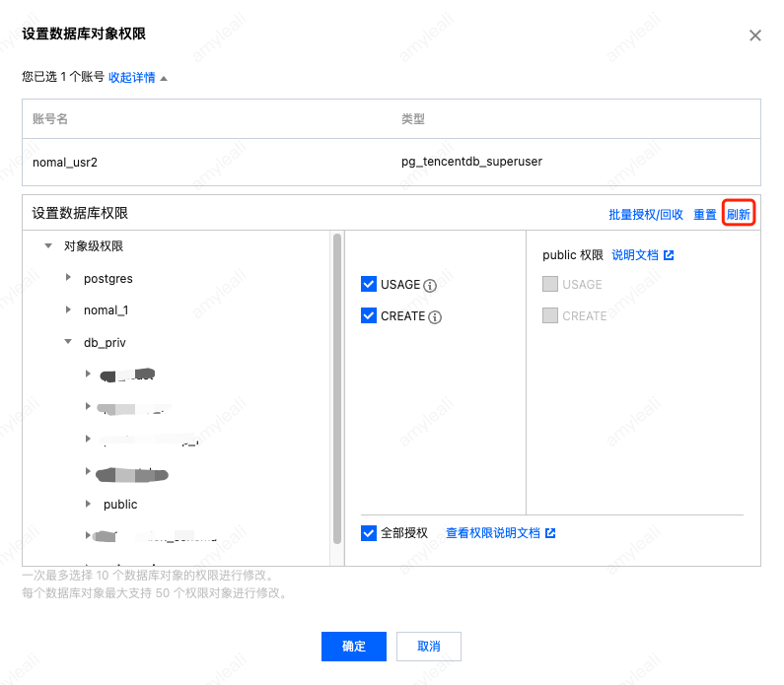Toggle the 全部授权 checkbox
This screenshot has height=685, width=784.
[x=369, y=533]
